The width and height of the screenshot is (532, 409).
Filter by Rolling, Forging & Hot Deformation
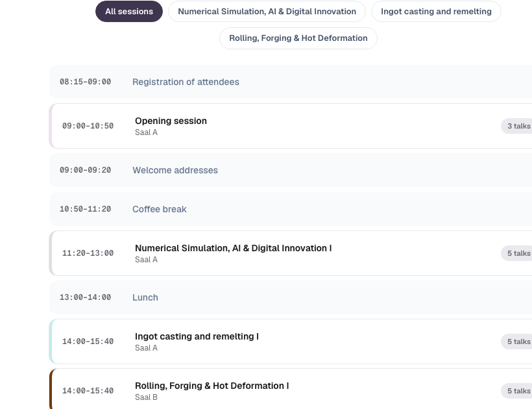coord(298,38)
